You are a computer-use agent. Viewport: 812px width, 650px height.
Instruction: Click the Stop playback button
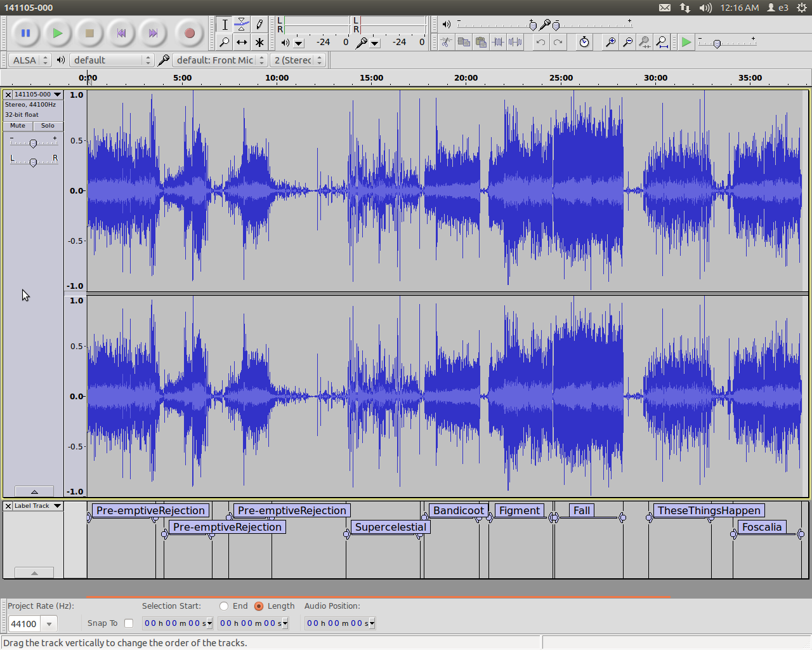[x=89, y=33]
